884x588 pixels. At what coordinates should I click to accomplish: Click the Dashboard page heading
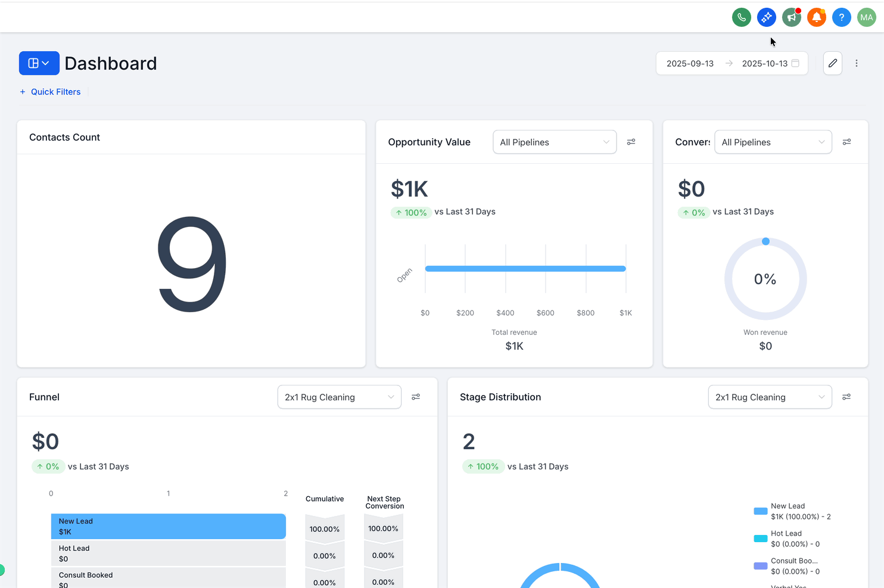point(111,63)
